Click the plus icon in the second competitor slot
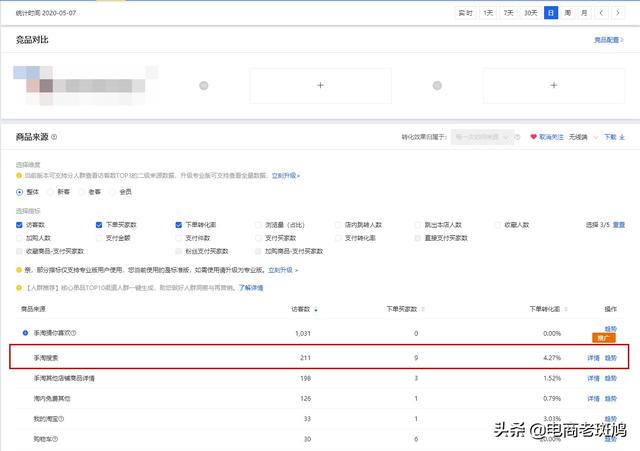Screen dimensions: 640x451 coord(320,86)
